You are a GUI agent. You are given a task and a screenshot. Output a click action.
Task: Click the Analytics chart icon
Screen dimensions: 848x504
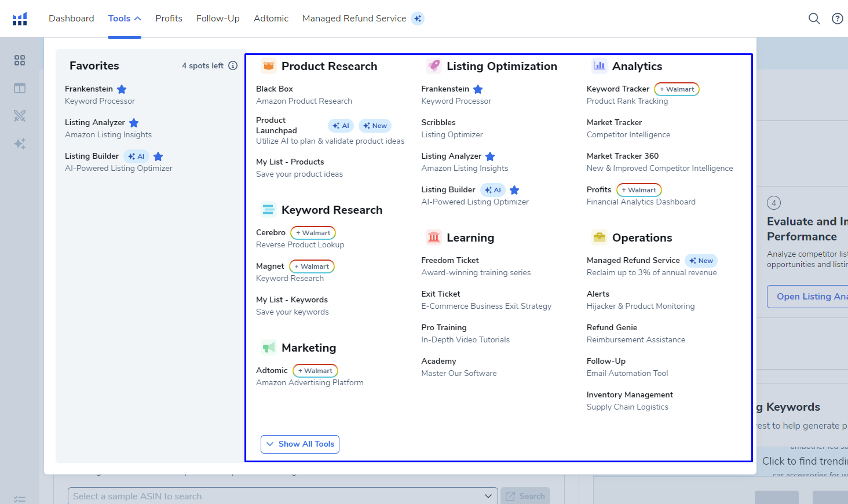(599, 66)
